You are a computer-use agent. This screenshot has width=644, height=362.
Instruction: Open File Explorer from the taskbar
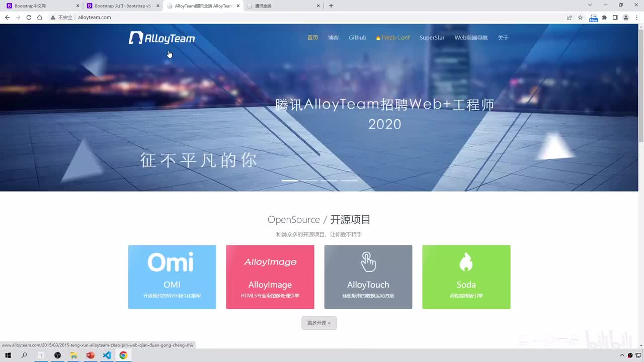point(74,355)
